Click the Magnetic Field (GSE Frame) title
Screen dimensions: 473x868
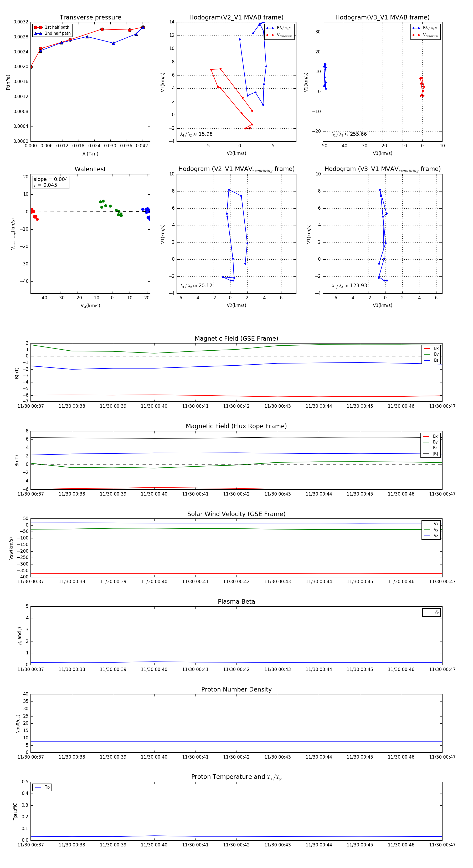pos(236,339)
